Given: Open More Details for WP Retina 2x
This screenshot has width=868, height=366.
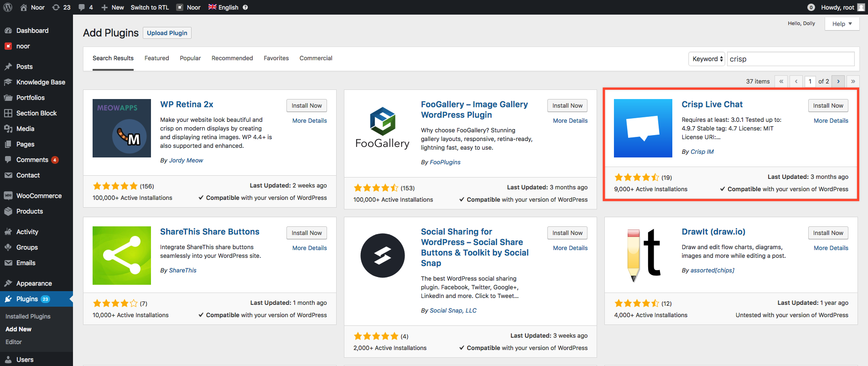Looking at the screenshot, I should point(310,120).
